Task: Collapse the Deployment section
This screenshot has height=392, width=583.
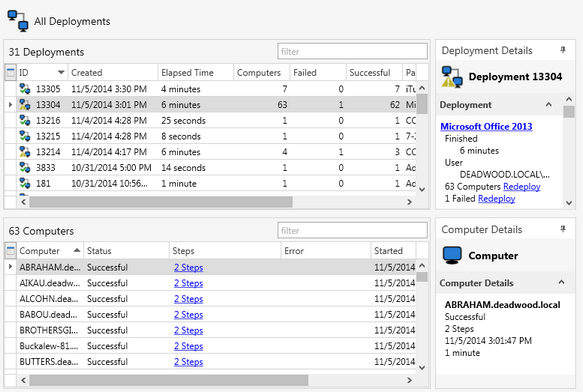Action: point(548,105)
